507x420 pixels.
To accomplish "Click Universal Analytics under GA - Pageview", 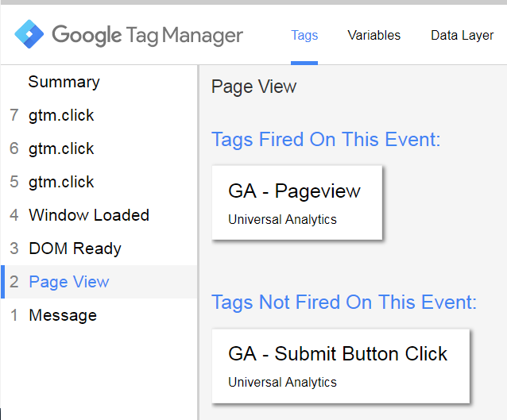I will (x=282, y=220).
